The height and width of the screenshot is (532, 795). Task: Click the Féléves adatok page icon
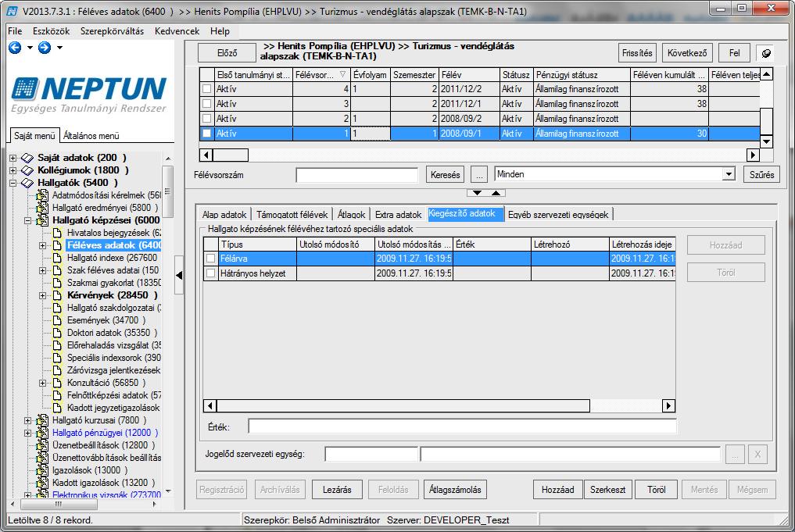tap(57, 245)
